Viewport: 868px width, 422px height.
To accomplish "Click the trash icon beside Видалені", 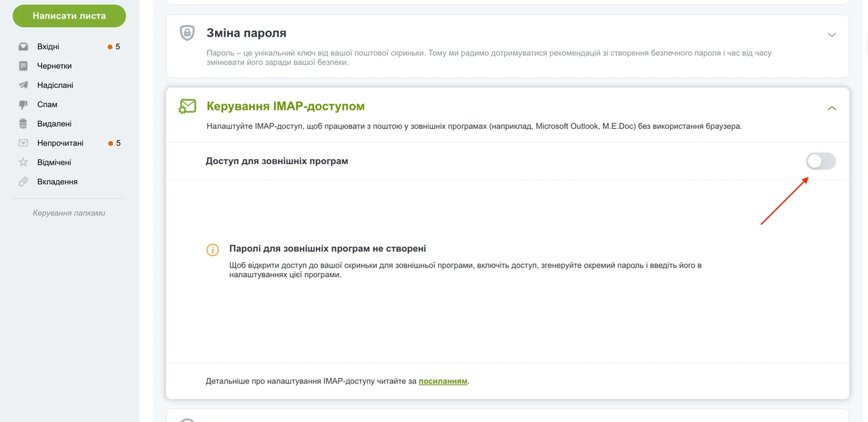I will point(23,124).
